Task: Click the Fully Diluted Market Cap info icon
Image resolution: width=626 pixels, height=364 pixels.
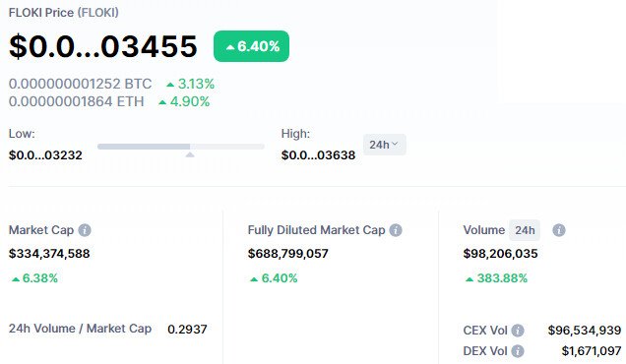Action: click(x=396, y=230)
